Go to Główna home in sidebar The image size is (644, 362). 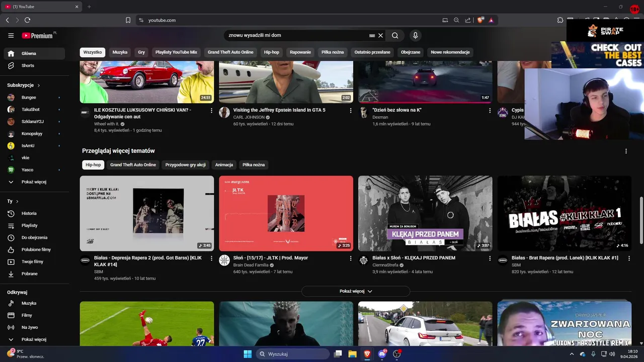[x=34, y=53]
